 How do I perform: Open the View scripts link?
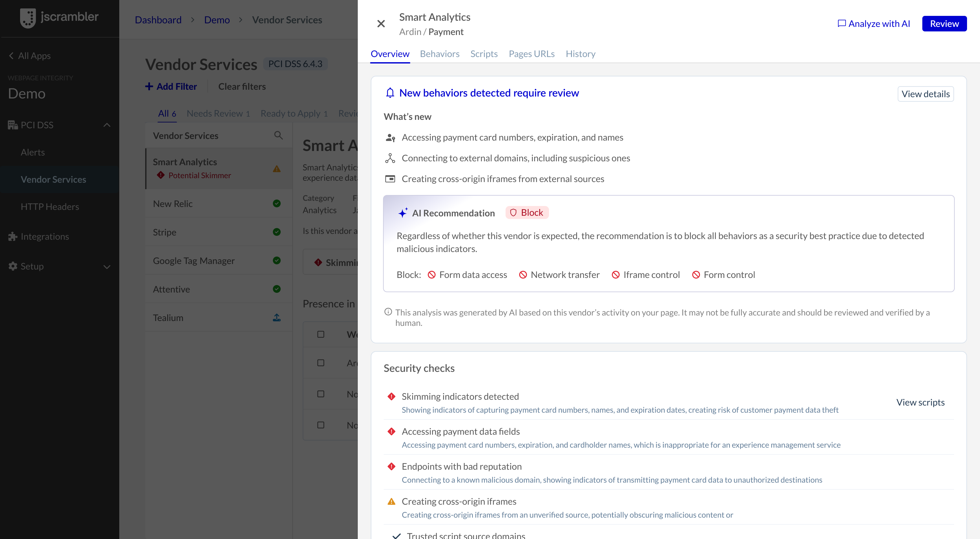click(920, 402)
